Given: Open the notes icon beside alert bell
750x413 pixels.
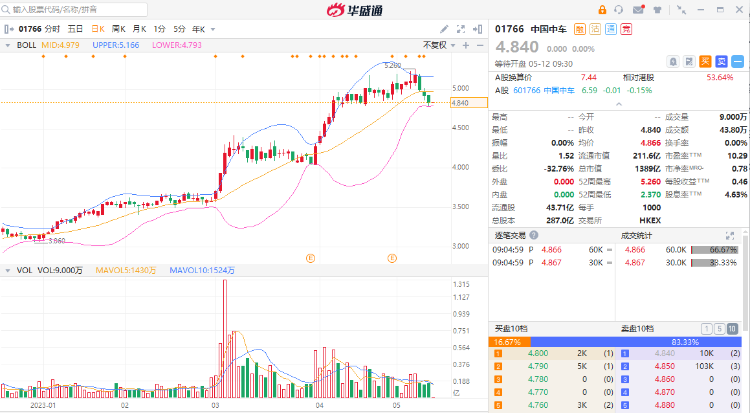Looking at the screenshot, I should click(689, 61).
